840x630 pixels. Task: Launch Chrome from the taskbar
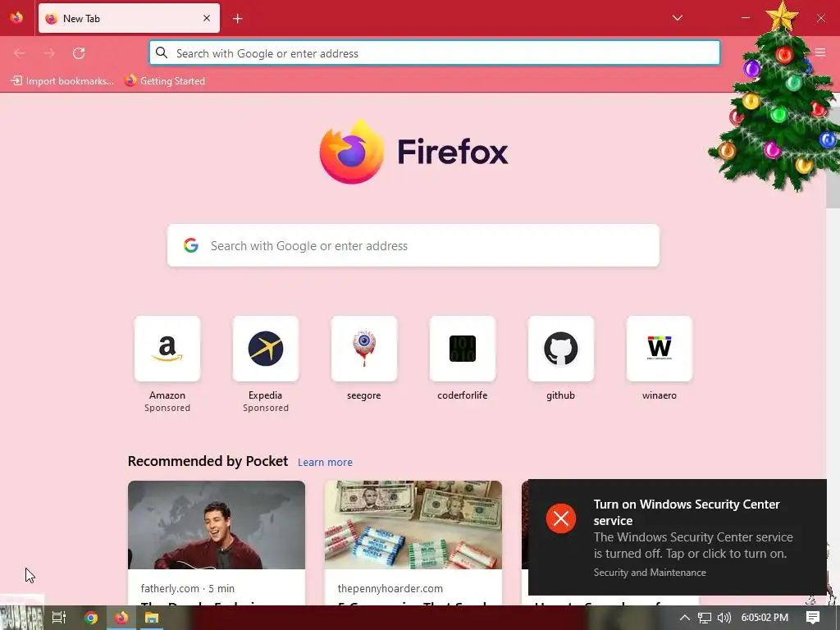91,618
